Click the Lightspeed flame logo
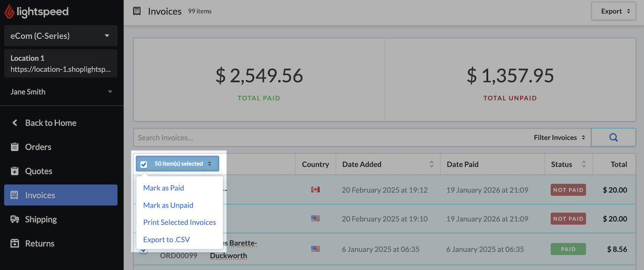Screen dimensions: 644x270 (9, 11)
